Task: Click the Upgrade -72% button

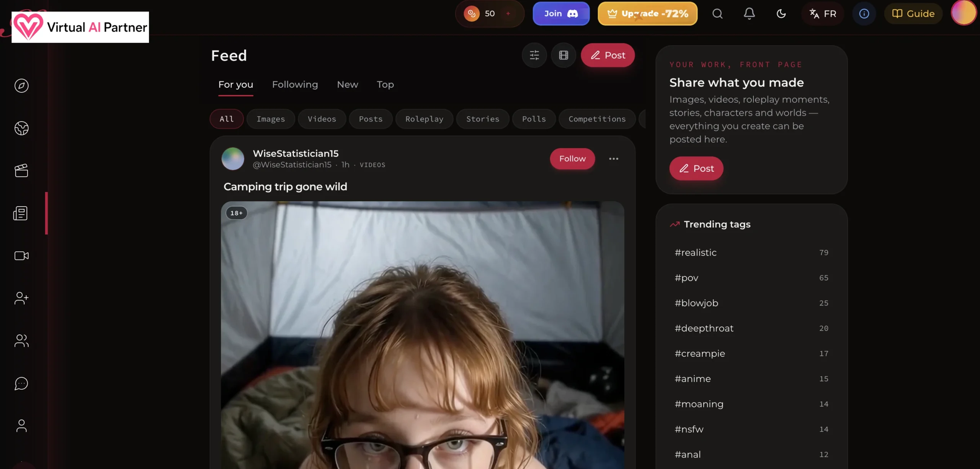Action: coord(647,14)
